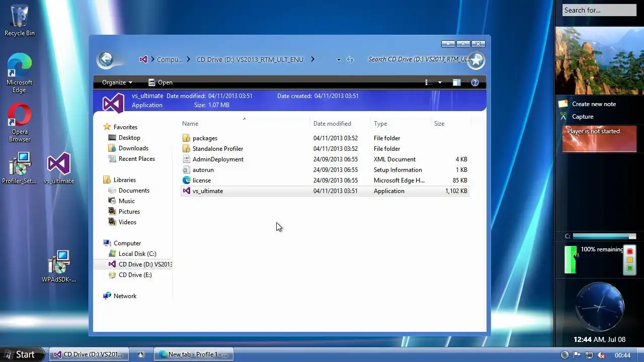Open Explorer help question mark icon
644x362 pixels.
tap(475, 82)
